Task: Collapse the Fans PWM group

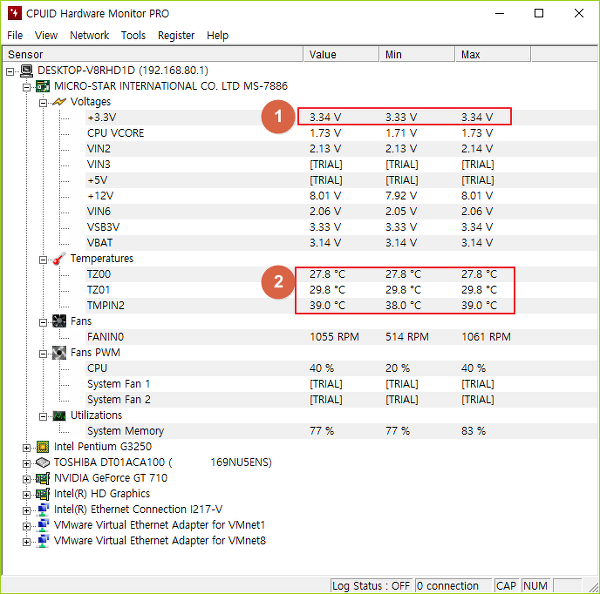Action: coord(43,354)
